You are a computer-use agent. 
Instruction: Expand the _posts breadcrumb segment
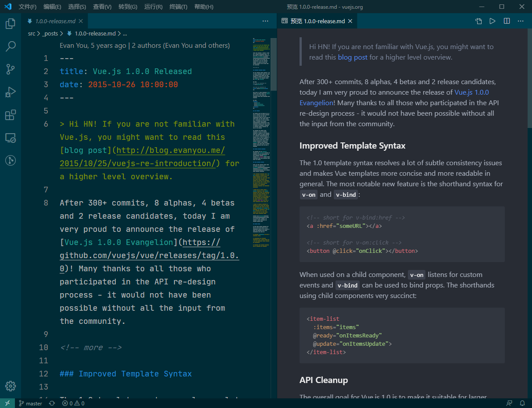pos(50,33)
